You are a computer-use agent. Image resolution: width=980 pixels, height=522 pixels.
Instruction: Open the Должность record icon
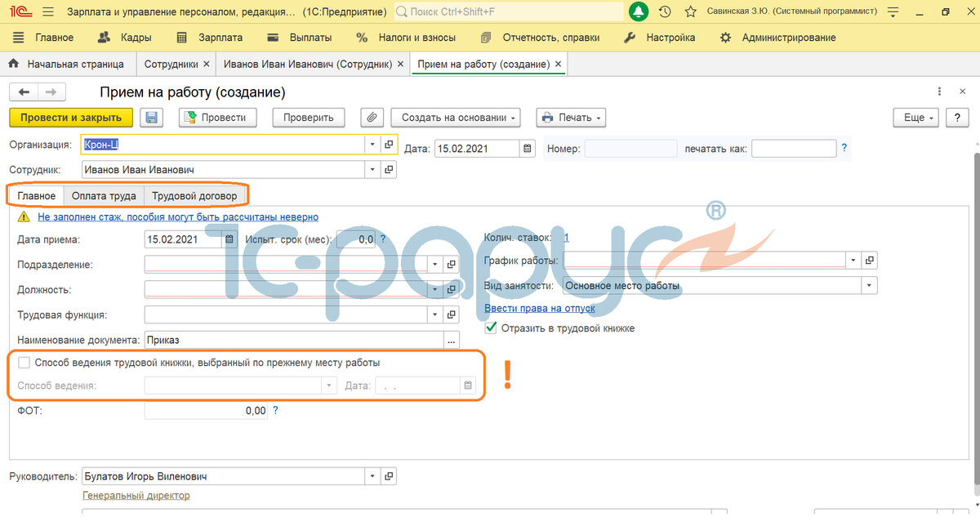tap(452, 289)
